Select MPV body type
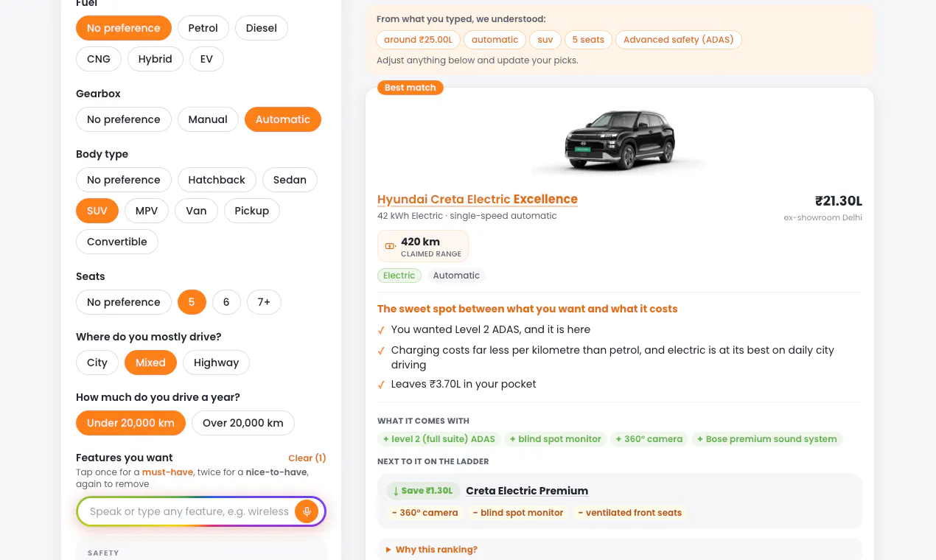 tap(147, 211)
